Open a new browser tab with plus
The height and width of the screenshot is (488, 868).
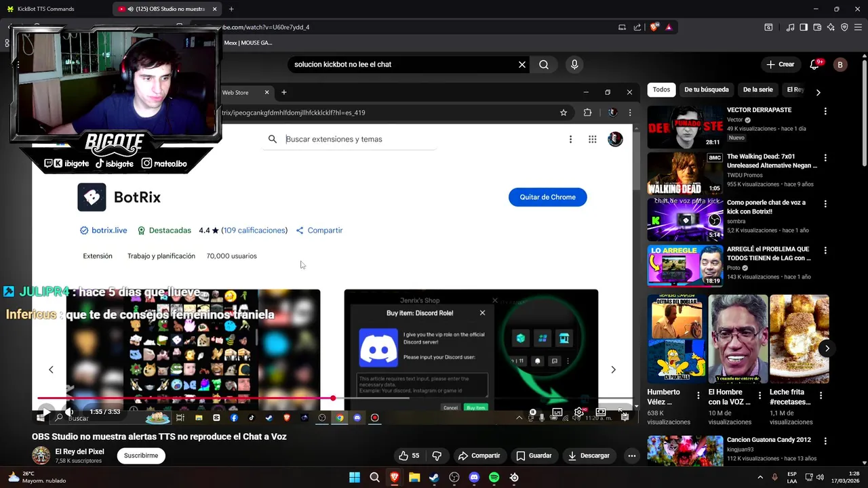(x=231, y=9)
